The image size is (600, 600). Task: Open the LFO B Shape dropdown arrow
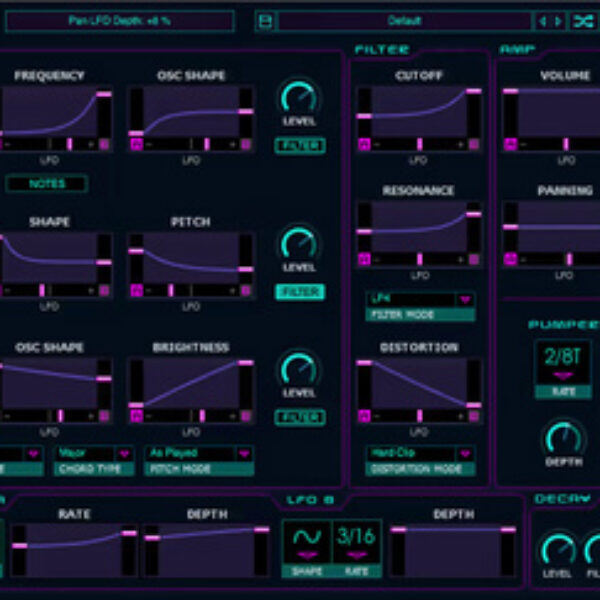pyautogui.click(x=307, y=555)
